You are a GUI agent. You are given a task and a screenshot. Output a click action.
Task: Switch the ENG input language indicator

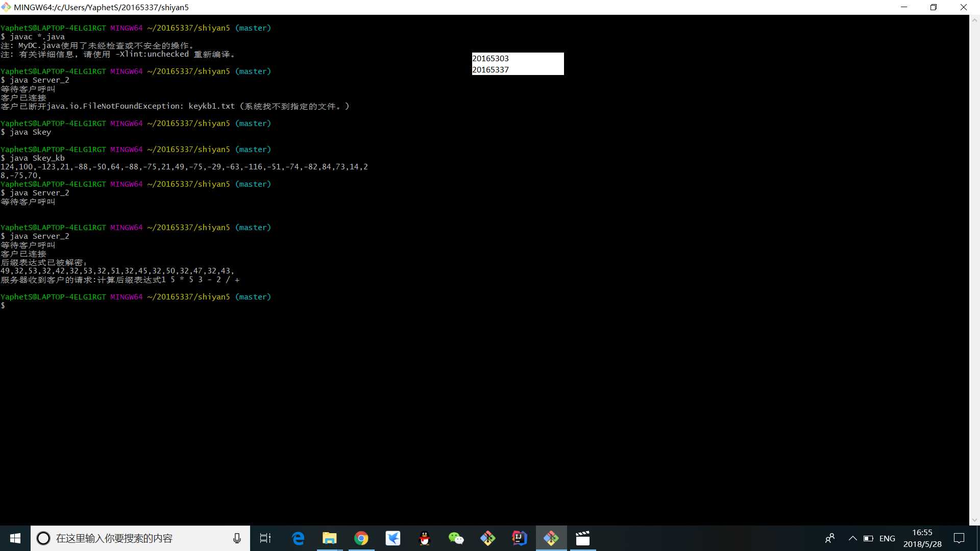point(887,538)
